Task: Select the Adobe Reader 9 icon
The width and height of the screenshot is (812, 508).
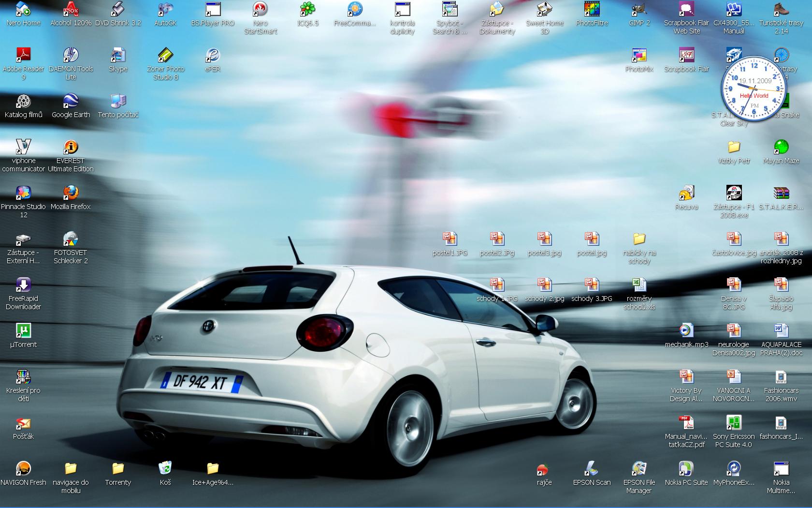Action: tap(23, 55)
